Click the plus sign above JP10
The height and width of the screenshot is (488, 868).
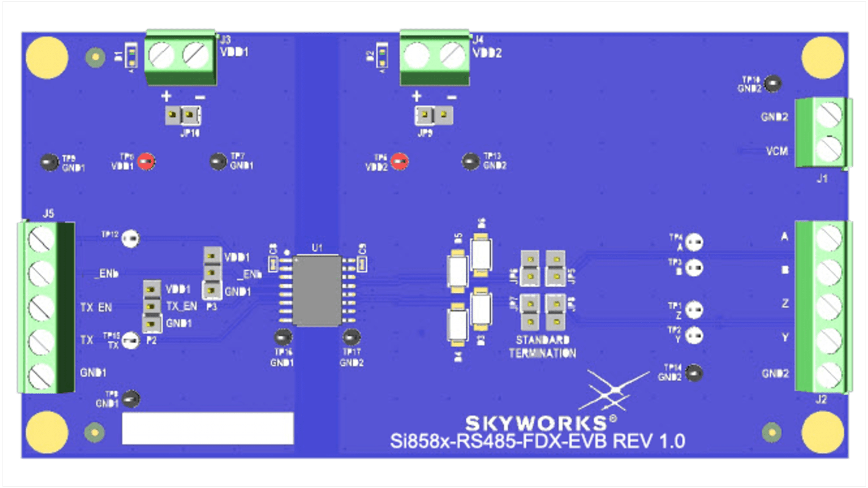pyautogui.click(x=166, y=97)
